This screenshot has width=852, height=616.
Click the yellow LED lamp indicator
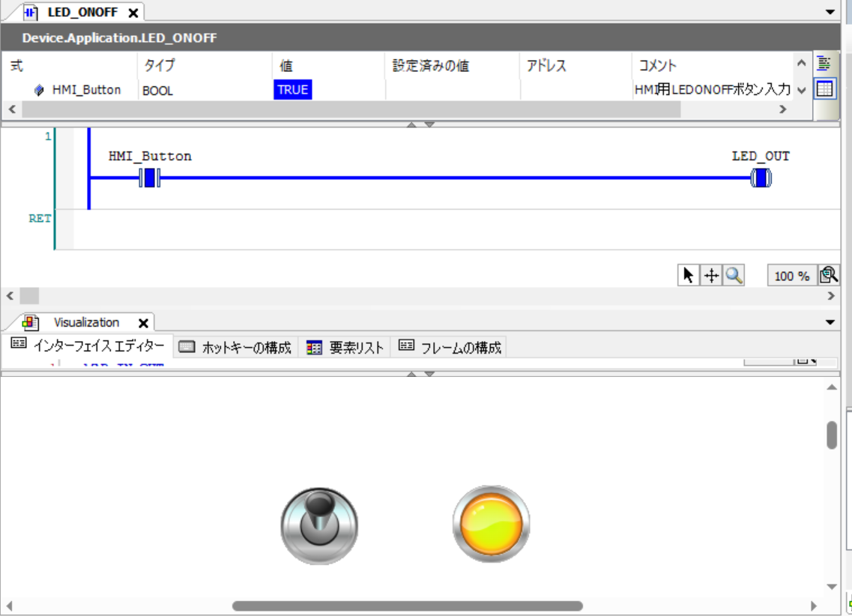(491, 524)
